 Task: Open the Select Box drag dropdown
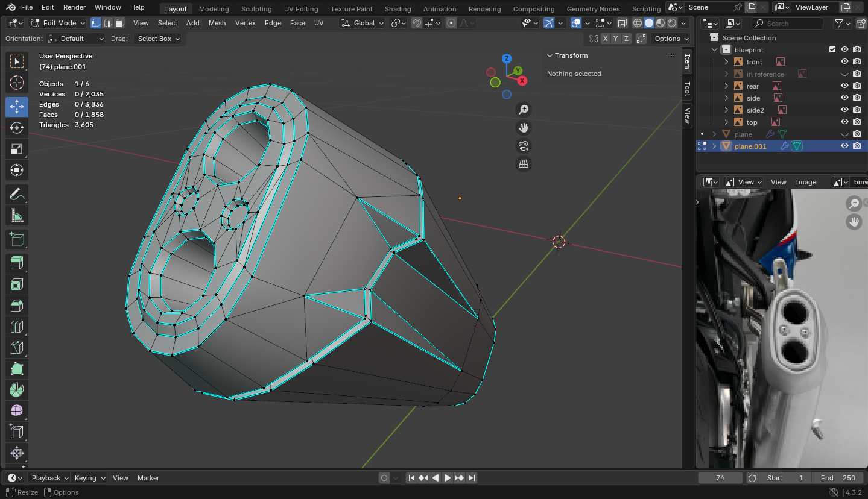click(x=158, y=39)
